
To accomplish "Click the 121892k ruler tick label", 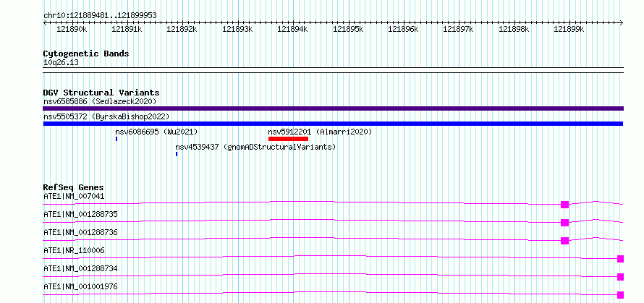I will [x=182, y=29].
